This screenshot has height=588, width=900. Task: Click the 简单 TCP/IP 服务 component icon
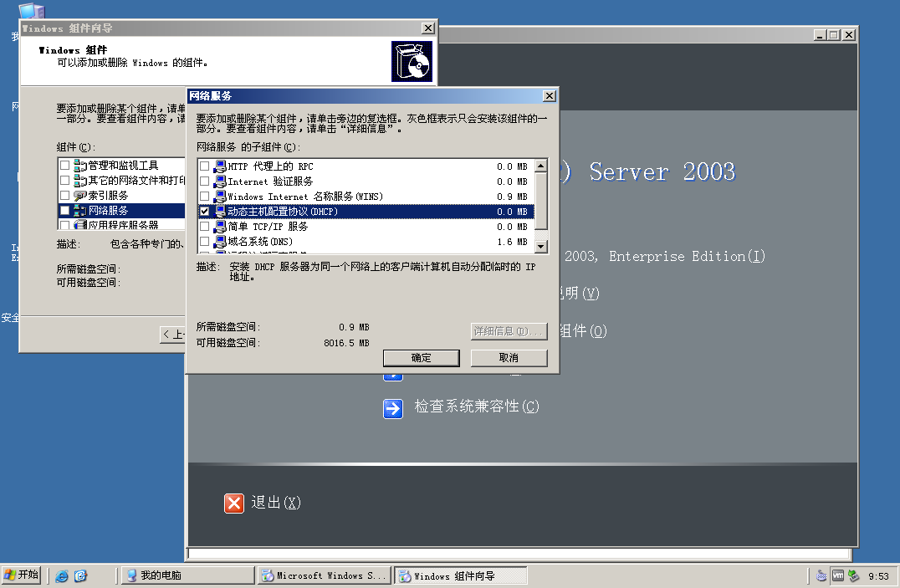click(220, 227)
